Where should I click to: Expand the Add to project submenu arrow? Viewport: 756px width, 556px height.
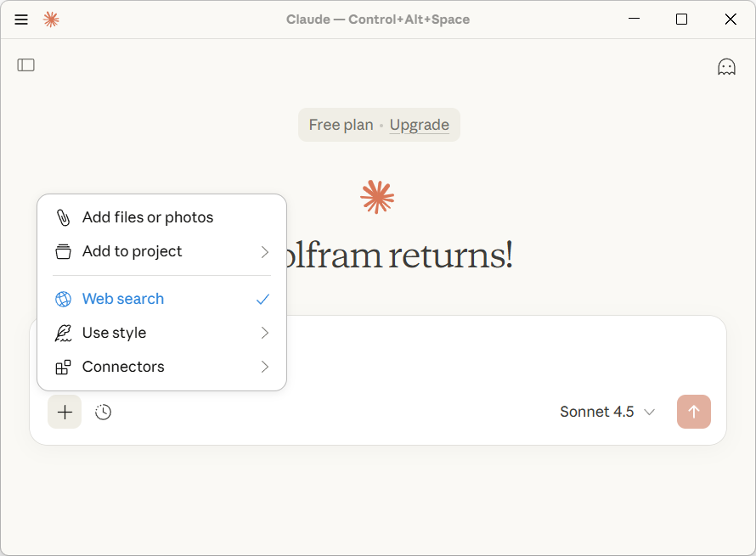(265, 252)
